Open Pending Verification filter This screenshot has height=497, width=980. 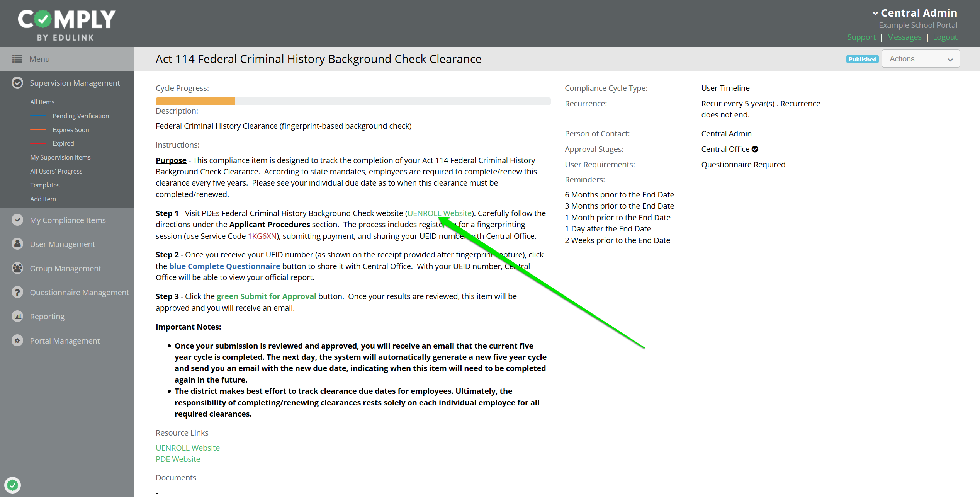pos(80,116)
